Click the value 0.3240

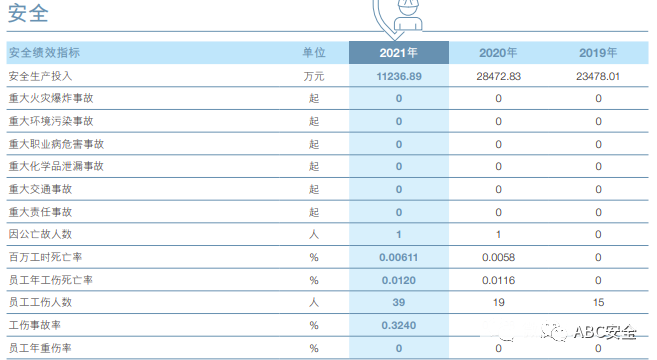pyautogui.click(x=398, y=325)
